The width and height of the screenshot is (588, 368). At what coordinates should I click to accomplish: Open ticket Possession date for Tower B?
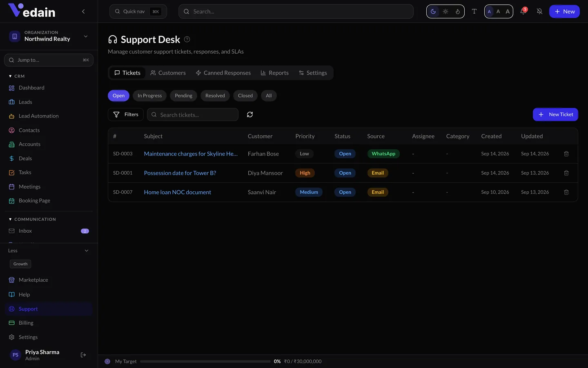point(180,173)
